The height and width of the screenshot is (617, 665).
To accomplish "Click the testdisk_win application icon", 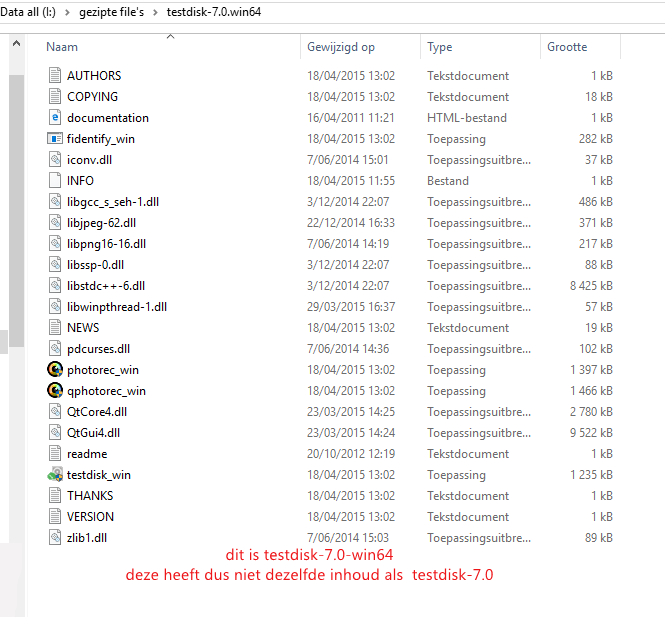I will click(x=55, y=475).
